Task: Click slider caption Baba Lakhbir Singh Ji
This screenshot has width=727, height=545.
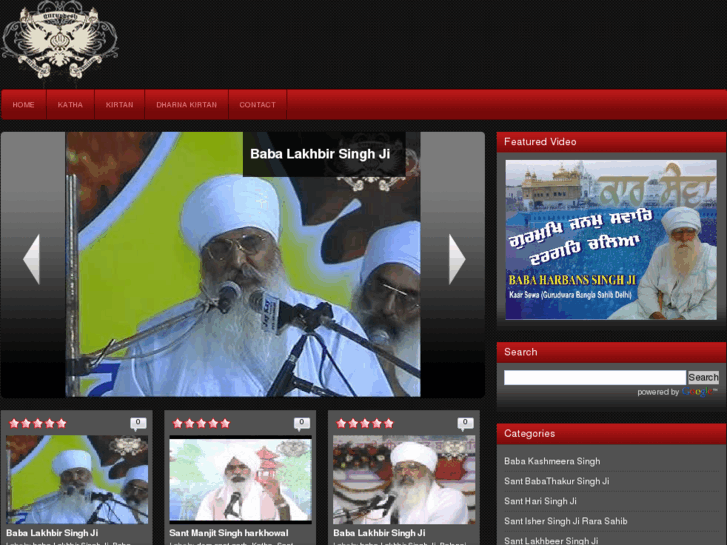Action: (320, 154)
